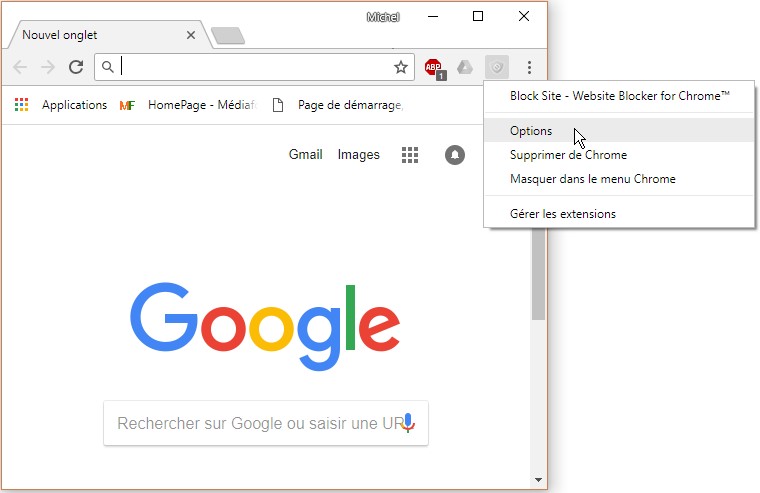
Task: Open the Applications bookmarks shortcut
Action: 61,105
